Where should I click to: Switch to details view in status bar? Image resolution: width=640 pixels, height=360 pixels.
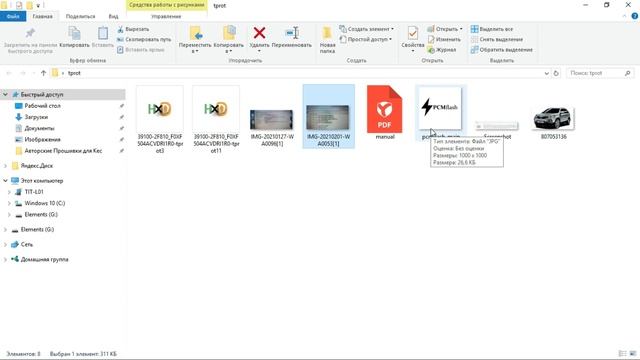pos(622,353)
